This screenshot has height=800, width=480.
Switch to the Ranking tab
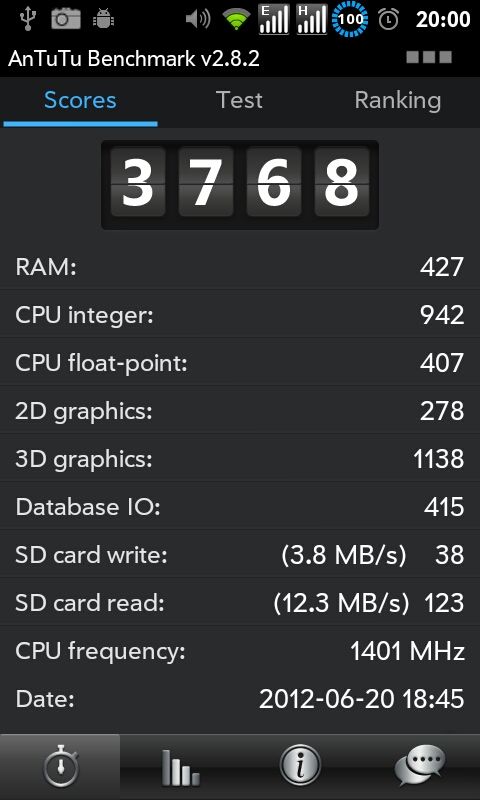point(398,101)
